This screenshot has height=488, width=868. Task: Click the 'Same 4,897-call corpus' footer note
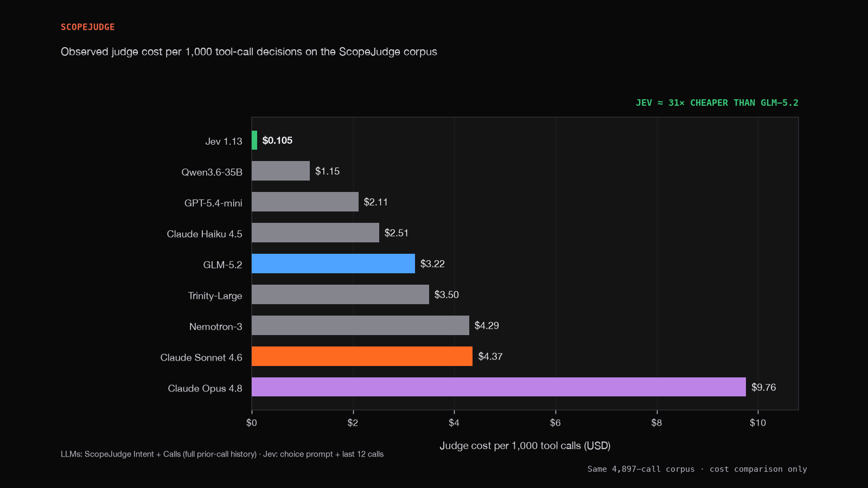point(697,469)
